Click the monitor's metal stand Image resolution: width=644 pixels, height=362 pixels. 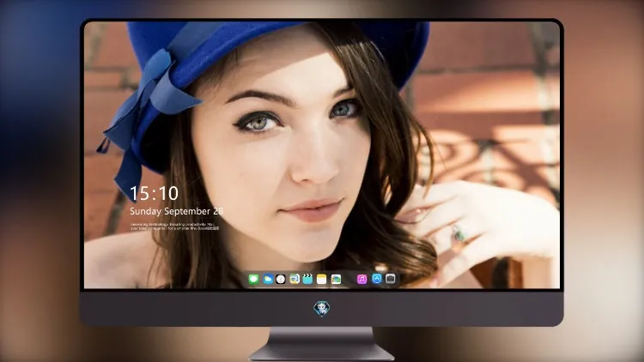[322, 344]
